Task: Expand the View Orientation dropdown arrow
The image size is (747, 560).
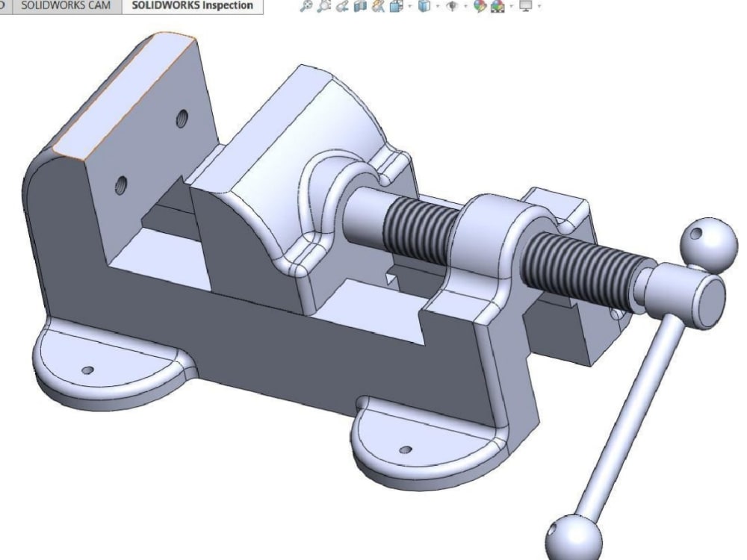Action: pyautogui.click(x=409, y=7)
